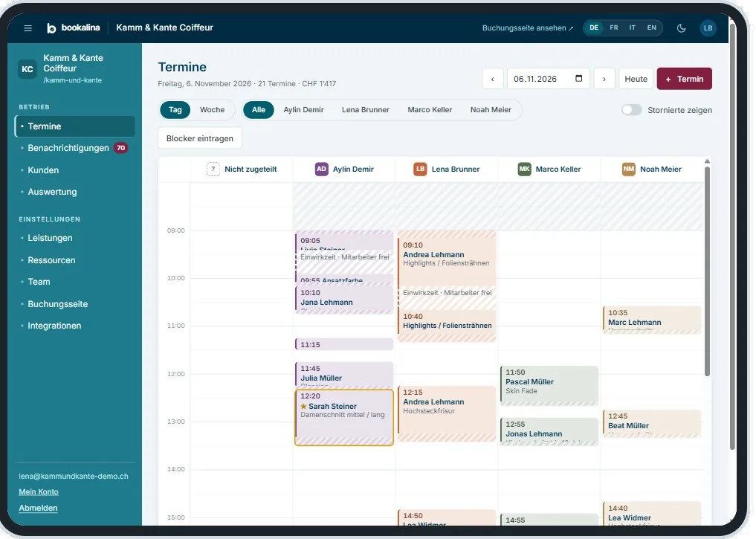Click the + Termin button

[684, 79]
